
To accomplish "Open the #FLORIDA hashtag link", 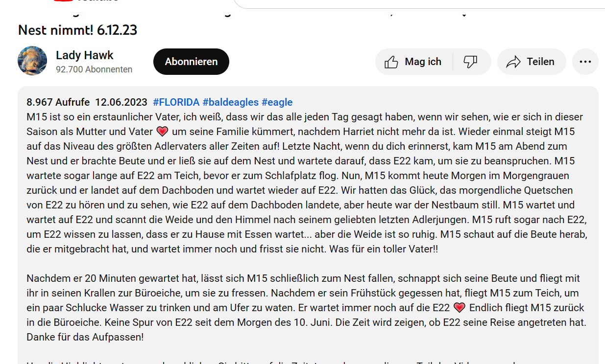I will (176, 102).
